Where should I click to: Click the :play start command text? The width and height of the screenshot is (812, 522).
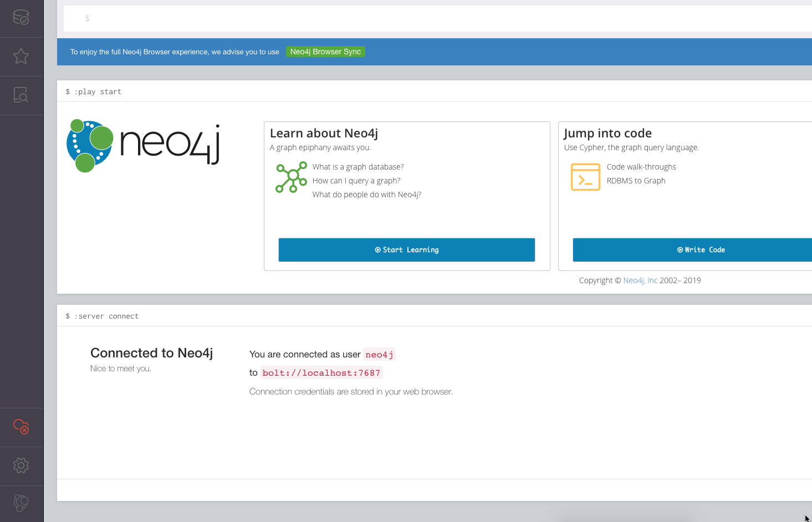(x=98, y=92)
